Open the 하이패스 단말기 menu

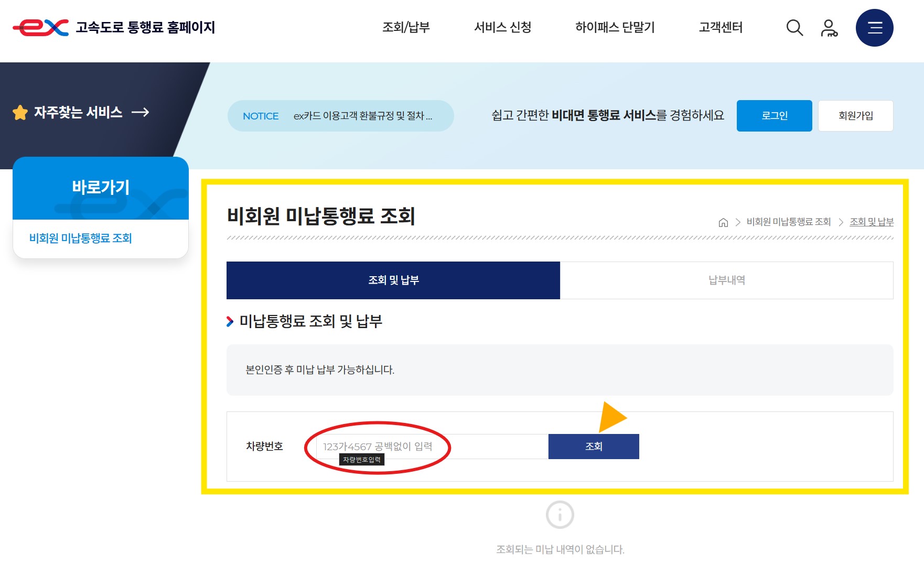pos(615,28)
